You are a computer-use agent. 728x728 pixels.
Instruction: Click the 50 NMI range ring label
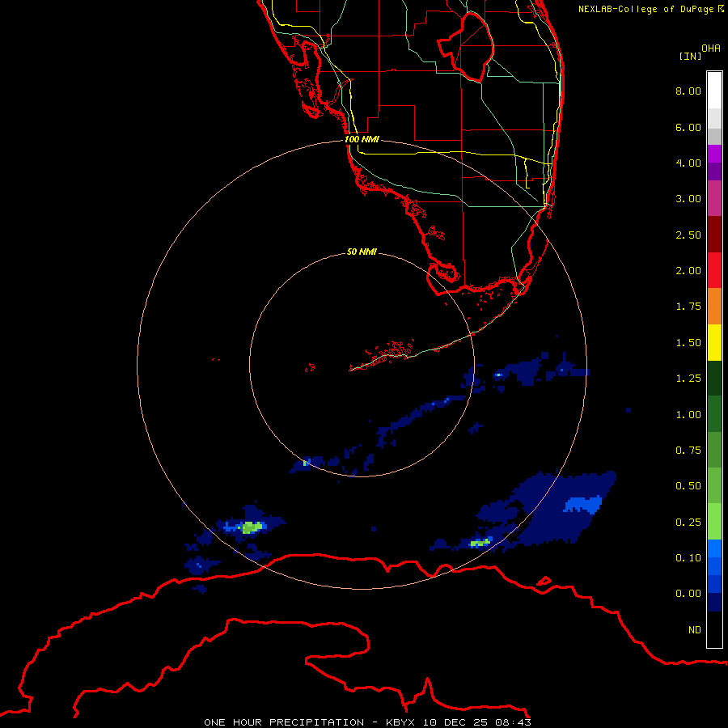click(362, 252)
